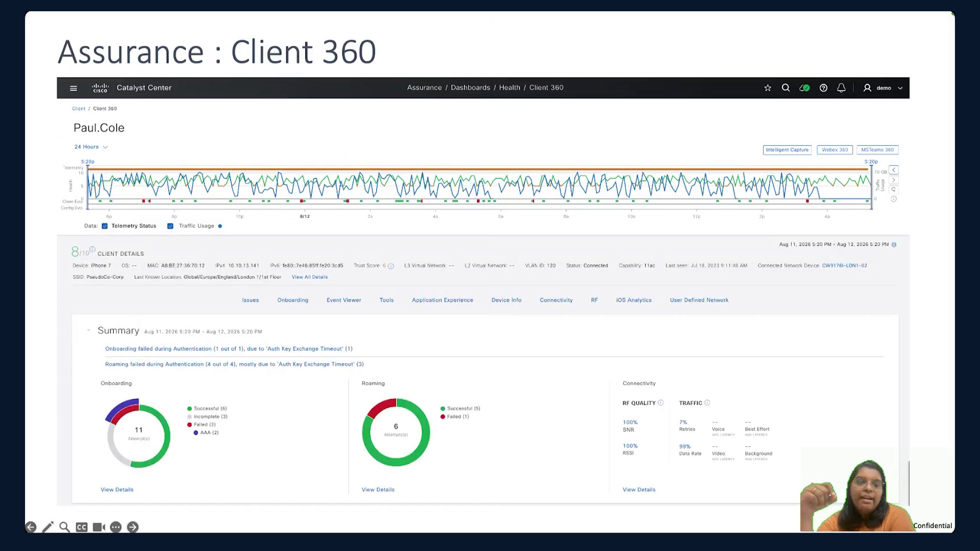Open the View All Details link
The width and height of the screenshot is (980, 551).
click(x=310, y=277)
